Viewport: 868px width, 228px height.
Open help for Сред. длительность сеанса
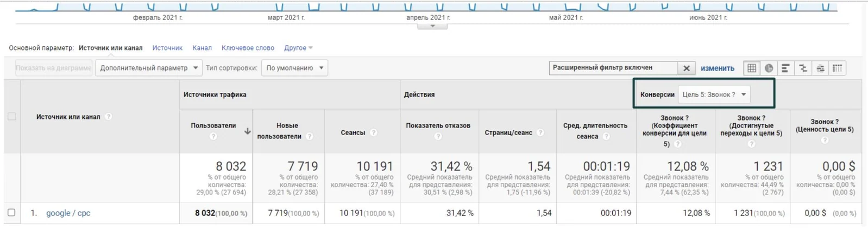pyautogui.click(x=606, y=136)
